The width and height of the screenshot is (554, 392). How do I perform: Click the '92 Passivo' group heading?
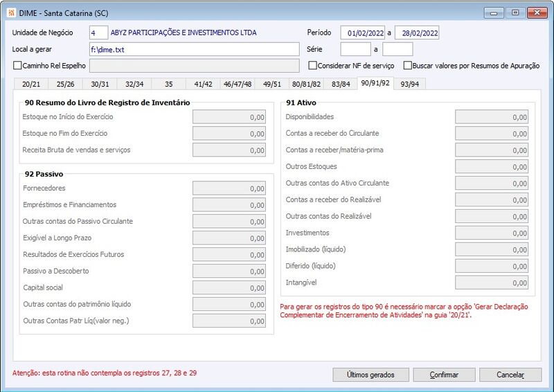tap(44, 174)
